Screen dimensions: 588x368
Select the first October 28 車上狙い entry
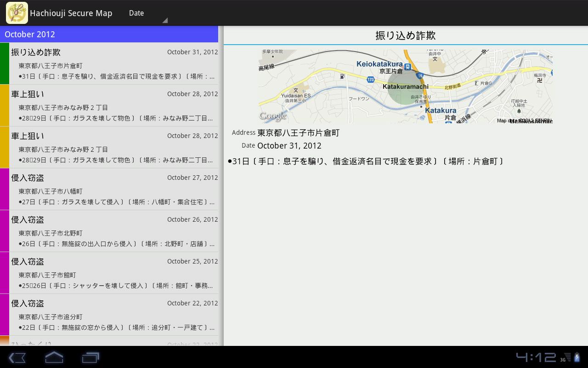(113, 105)
